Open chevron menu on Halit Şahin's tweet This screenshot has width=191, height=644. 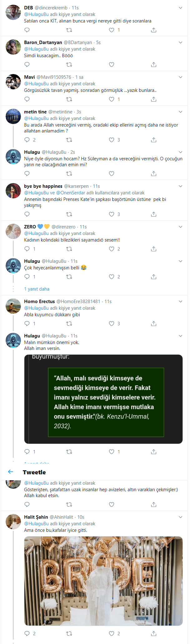click(x=180, y=517)
